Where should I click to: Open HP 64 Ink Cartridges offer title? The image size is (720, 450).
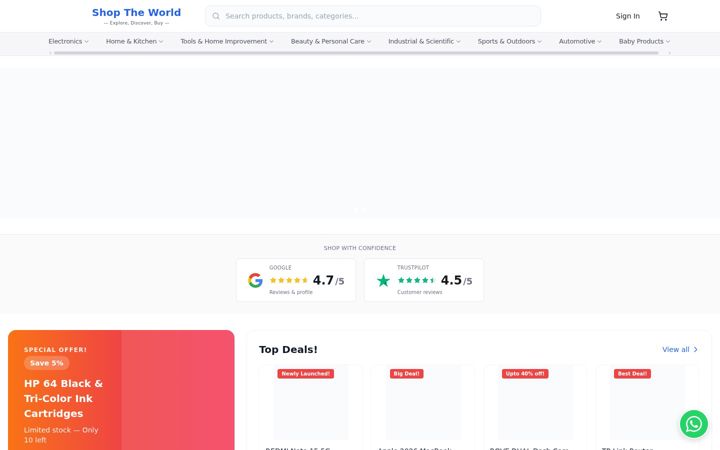(x=63, y=399)
